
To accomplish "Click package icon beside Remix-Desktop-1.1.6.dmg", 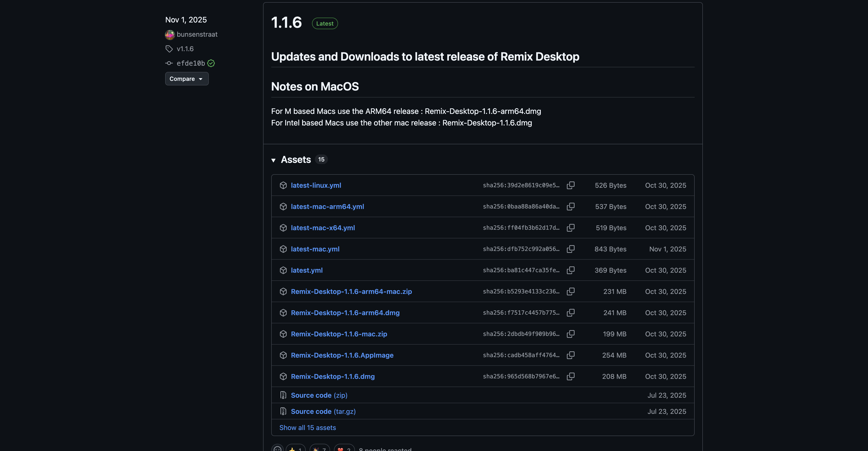I will click(283, 376).
